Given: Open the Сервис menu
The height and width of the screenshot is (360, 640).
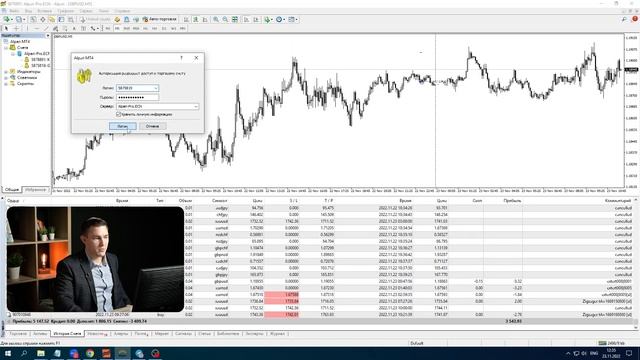Looking at the screenshot, I should 86,11.
